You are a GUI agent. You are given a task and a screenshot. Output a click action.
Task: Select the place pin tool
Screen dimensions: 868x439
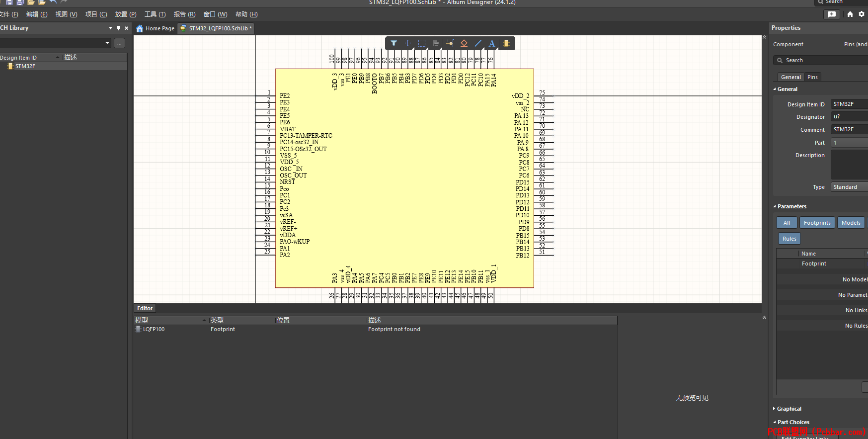coord(450,43)
